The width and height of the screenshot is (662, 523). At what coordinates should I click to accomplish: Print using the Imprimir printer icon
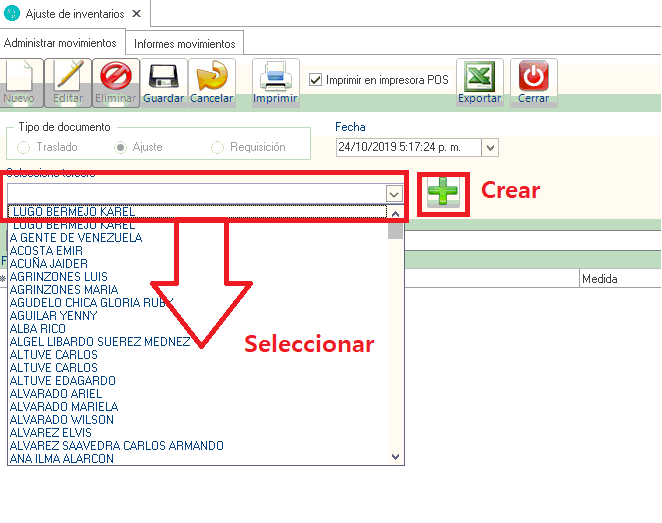[274, 78]
